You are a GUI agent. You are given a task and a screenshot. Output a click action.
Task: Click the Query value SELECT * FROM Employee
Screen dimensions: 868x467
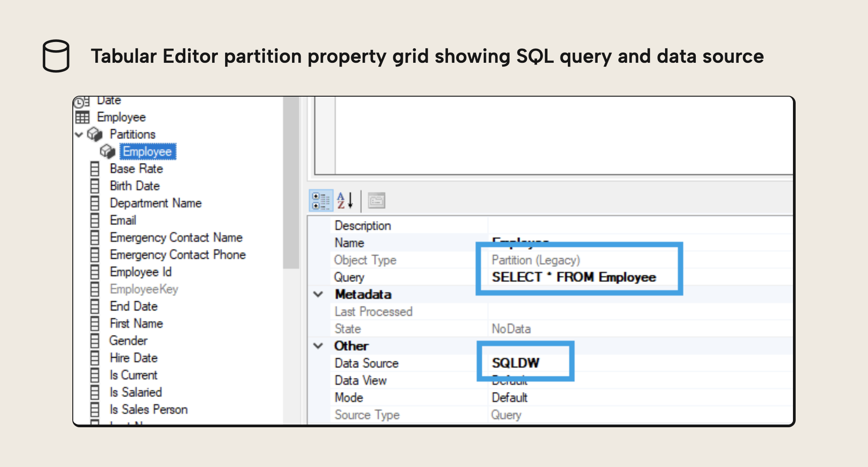point(574,277)
